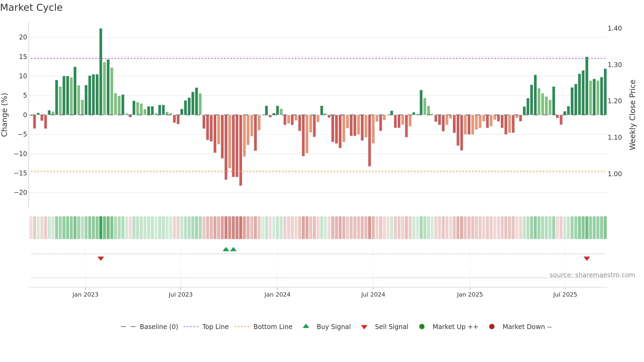Toggle the Market Up ++ legend entry
This screenshot has height=362, width=644.
[448, 327]
